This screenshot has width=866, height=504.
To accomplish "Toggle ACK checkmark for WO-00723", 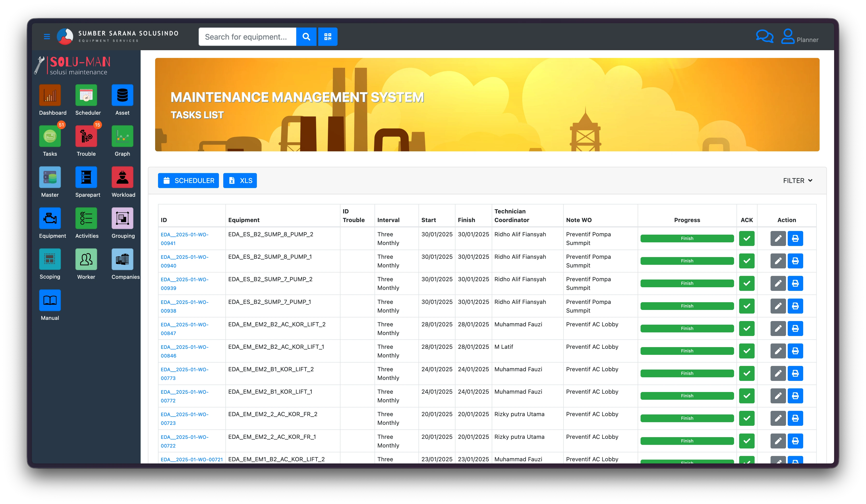I will click(746, 418).
